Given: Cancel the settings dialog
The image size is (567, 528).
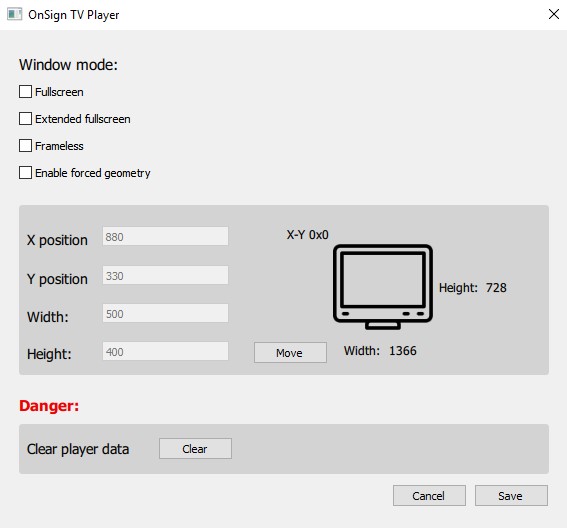Looking at the screenshot, I should pos(429,496).
